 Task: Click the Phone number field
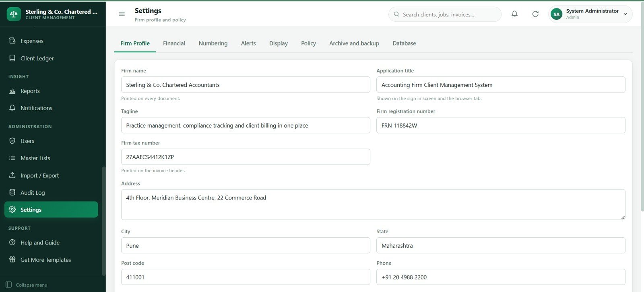[501, 277]
